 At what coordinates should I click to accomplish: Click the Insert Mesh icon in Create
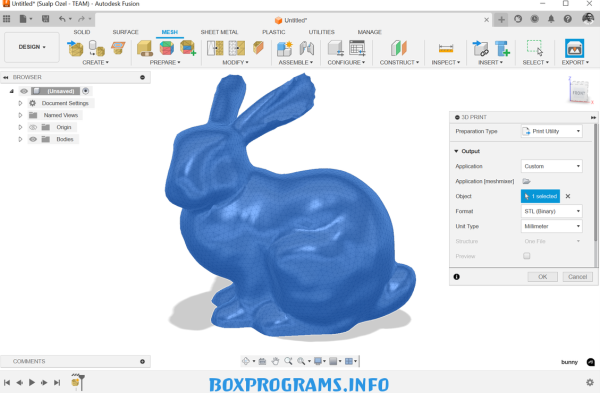(75, 49)
